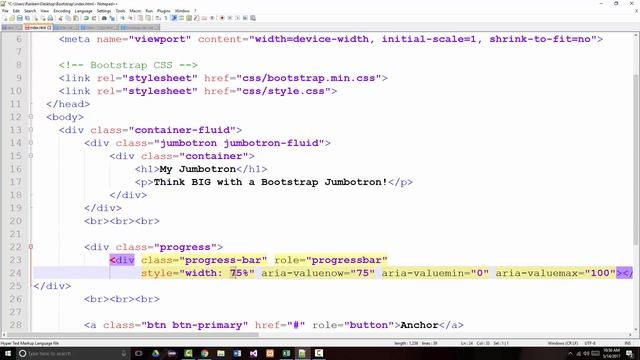
Task: Click 'UTF-8' encoding in status bar
Action: click(x=590, y=343)
